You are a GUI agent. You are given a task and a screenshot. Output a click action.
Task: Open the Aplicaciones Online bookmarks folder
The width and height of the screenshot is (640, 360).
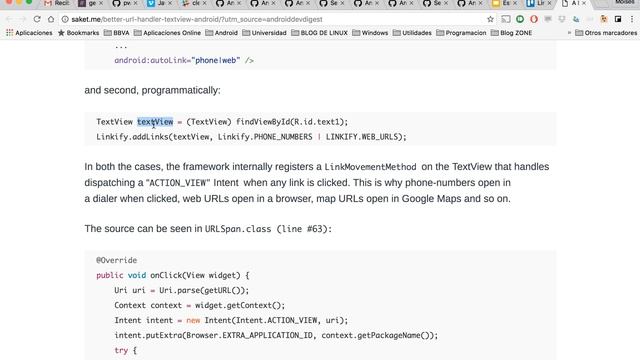(x=167, y=33)
